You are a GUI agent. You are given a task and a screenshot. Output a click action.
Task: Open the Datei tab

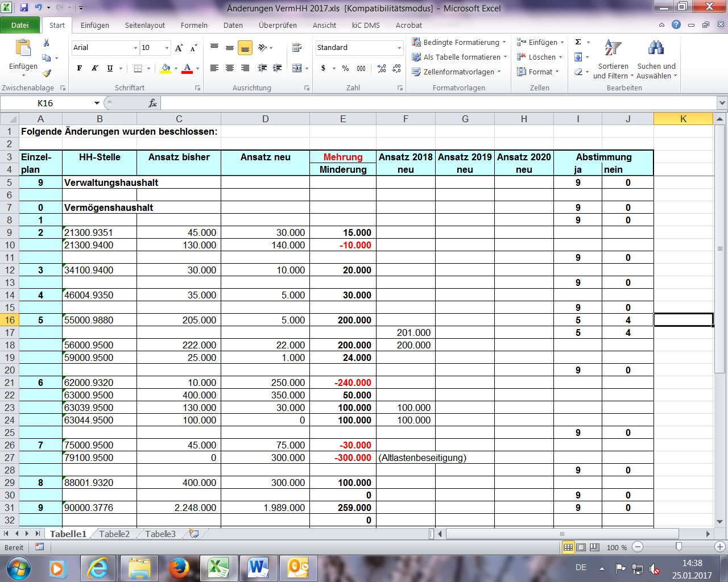20,25
